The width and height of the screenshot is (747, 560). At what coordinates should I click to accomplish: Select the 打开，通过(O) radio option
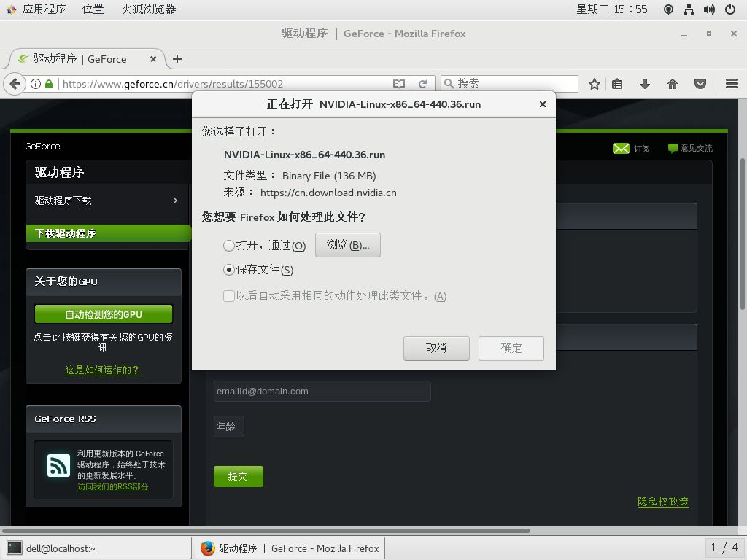pyautogui.click(x=228, y=246)
